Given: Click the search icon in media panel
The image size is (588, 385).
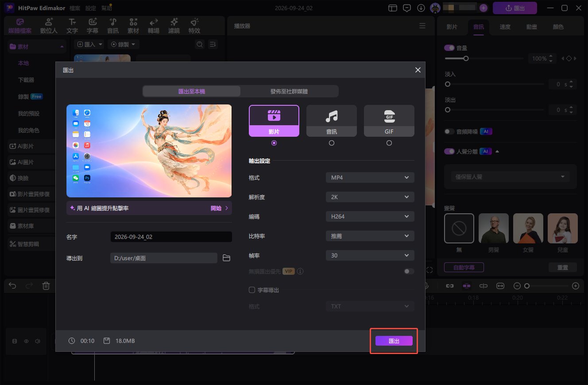Looking at the screenshot, I should point(200,44).
